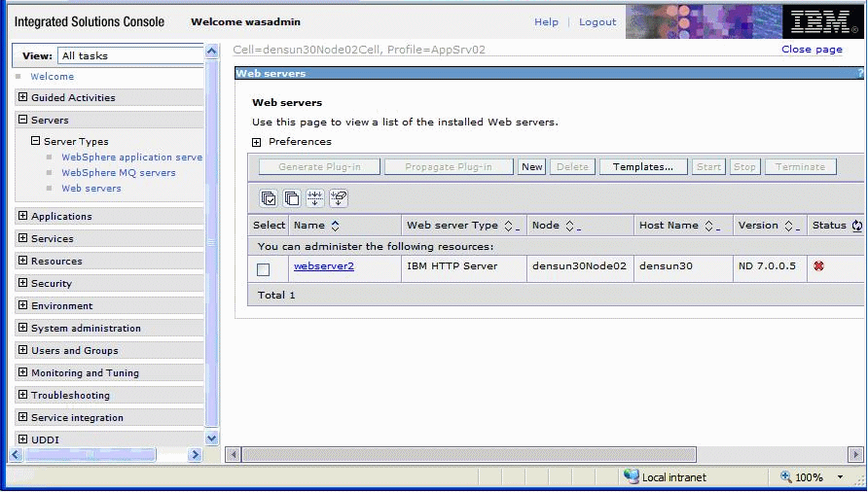
Task: Select Web servers in navigation tree
Action: point(91,189)
